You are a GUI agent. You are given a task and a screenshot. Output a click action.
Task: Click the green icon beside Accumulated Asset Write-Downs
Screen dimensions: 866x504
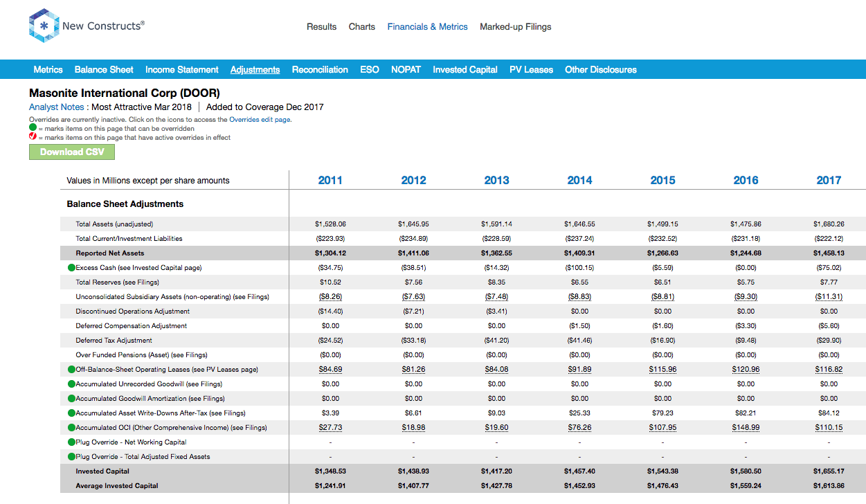click(x=71, y=413)
